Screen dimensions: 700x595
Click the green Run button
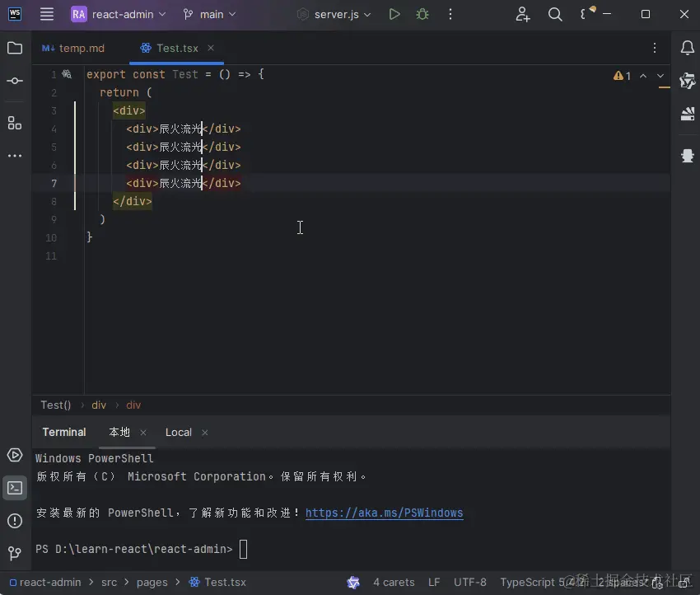click(394, 14)
